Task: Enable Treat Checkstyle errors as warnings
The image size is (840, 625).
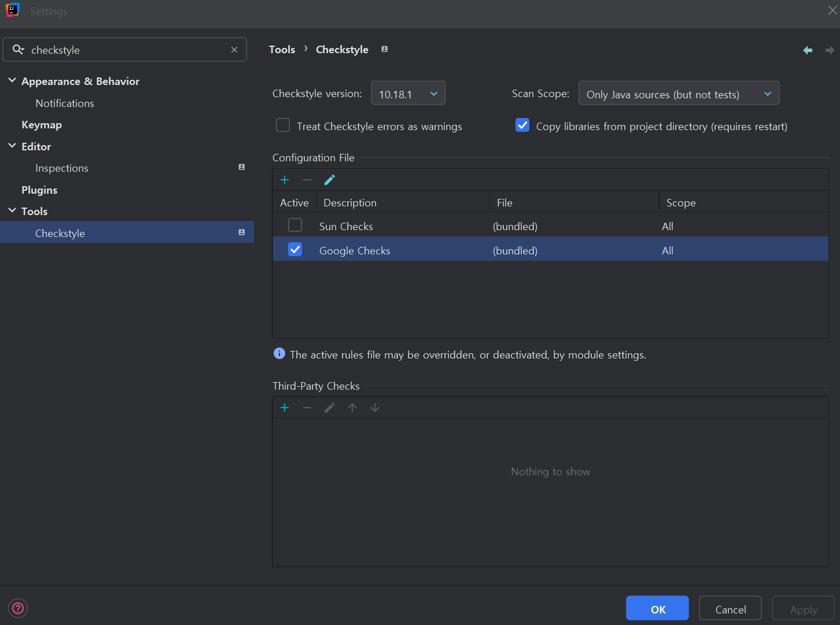Action: pyautogui.click(x=283, y=125)
